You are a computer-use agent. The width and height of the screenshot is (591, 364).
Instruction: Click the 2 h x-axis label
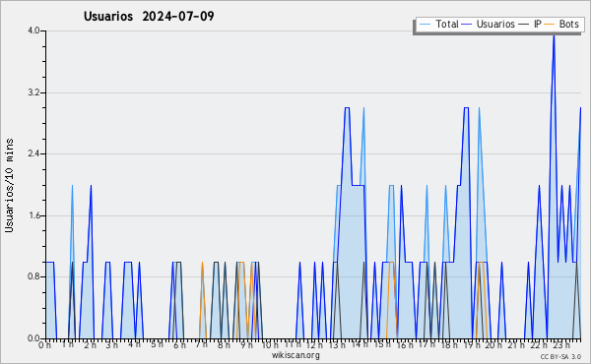[90, 344]
